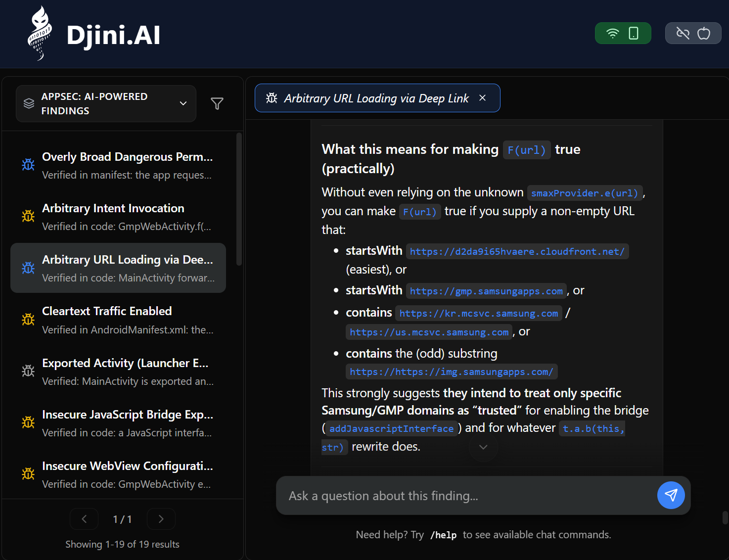
Task: Close the Arbitrary URL Loading via Deep Link tab
Action: click(x=483, y=98)
